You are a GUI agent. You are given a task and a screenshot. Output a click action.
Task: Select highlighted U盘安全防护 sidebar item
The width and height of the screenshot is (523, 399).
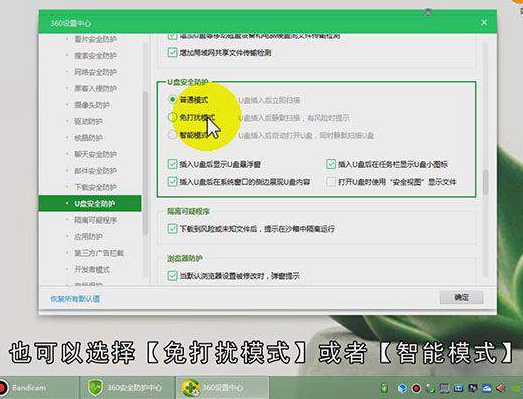pos(90,204)
